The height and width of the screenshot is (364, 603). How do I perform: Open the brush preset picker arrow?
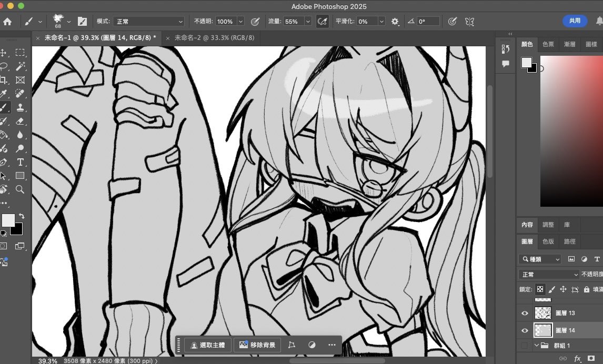(x=68, y=22)
